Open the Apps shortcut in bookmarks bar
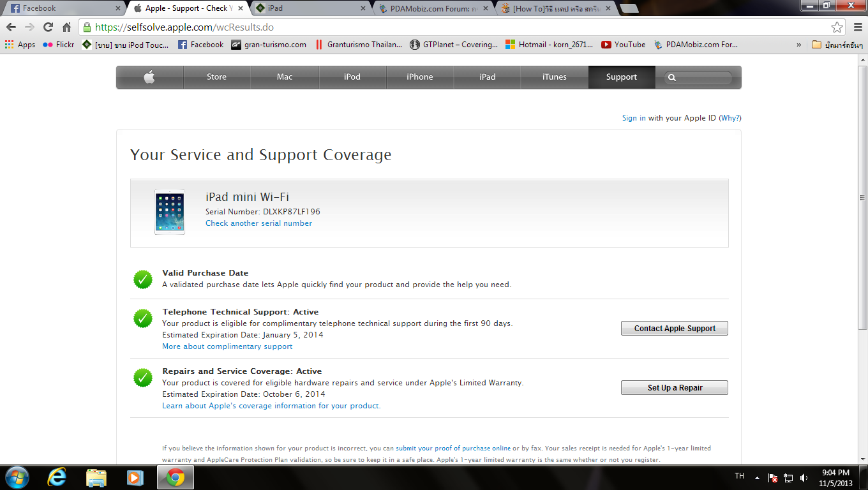This screenshot has height=490, width=868. tap(20, 45)
